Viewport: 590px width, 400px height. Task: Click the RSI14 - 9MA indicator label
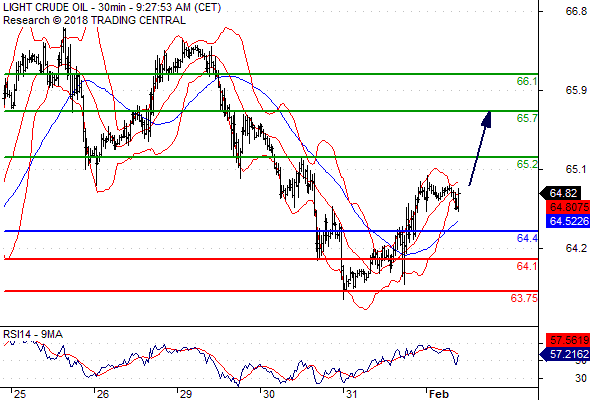coord(33,334)
